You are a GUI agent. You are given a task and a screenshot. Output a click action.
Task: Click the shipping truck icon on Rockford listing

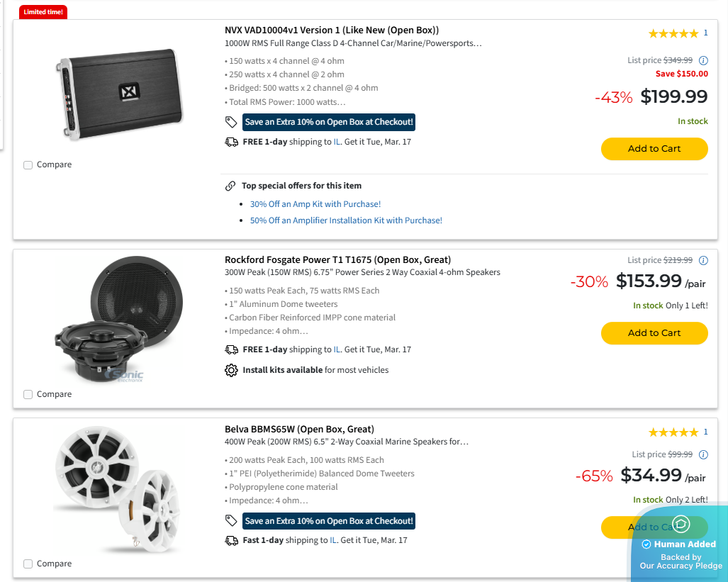click(x=231, y=349)
